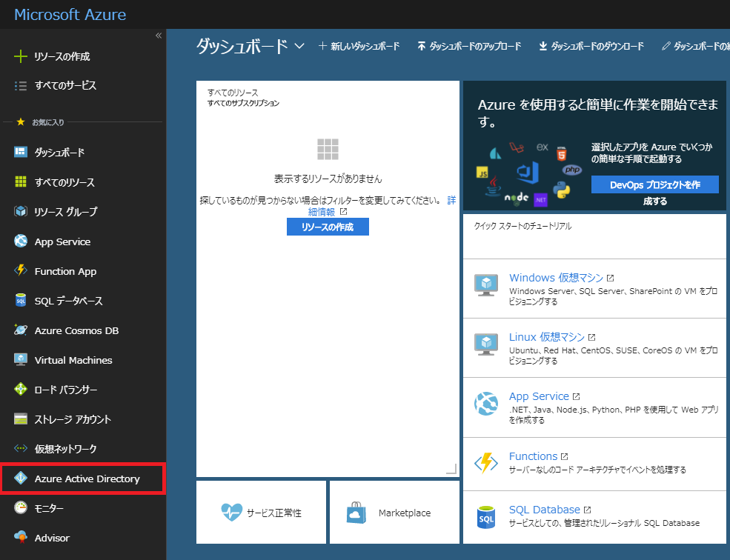Image resolution: width=730 pixels, height=560 pixels.
Task: Open Virtual Machines in sidebar
Action: (x=73, y=360)
